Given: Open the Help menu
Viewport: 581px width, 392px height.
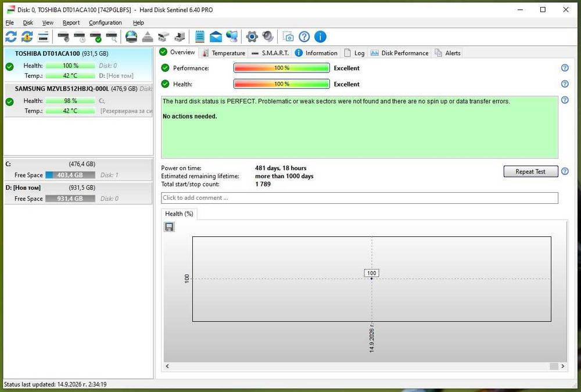Looking at the screenshot, I should pos(138,23).
